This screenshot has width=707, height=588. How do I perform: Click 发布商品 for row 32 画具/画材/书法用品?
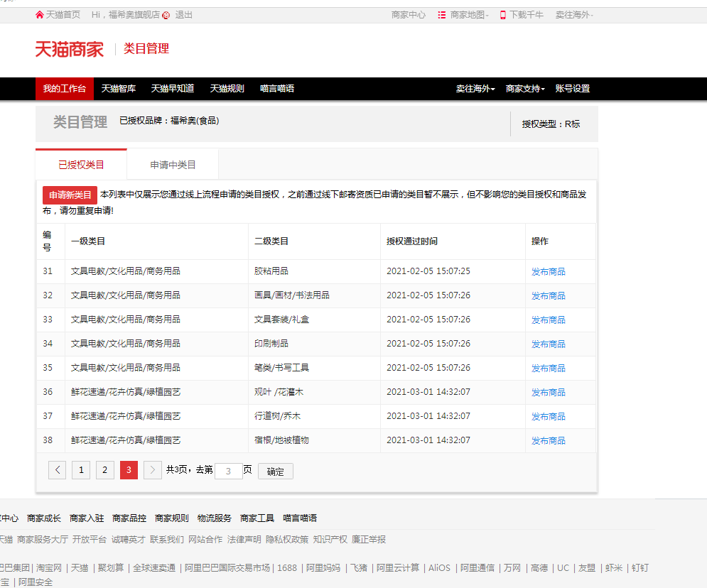(549, 296)
